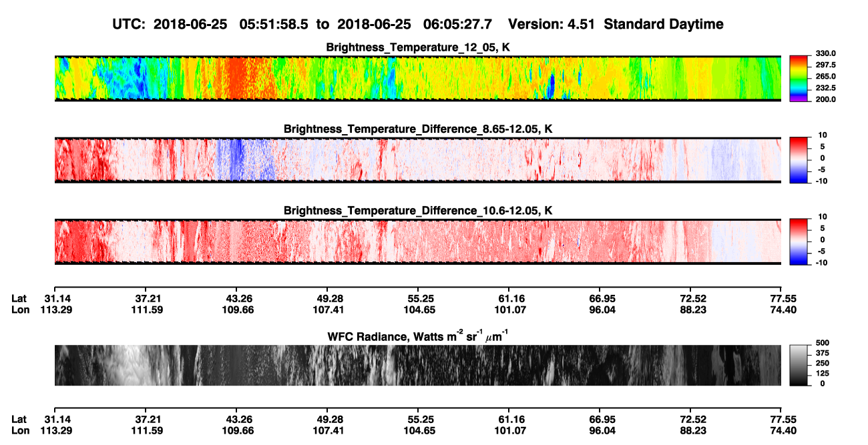This screenshot has height=445, width=868.
Task: Click the red-blue colorbar for 10.6-12.05 difference
Action: pyautogui.click(x=799, y=242)
